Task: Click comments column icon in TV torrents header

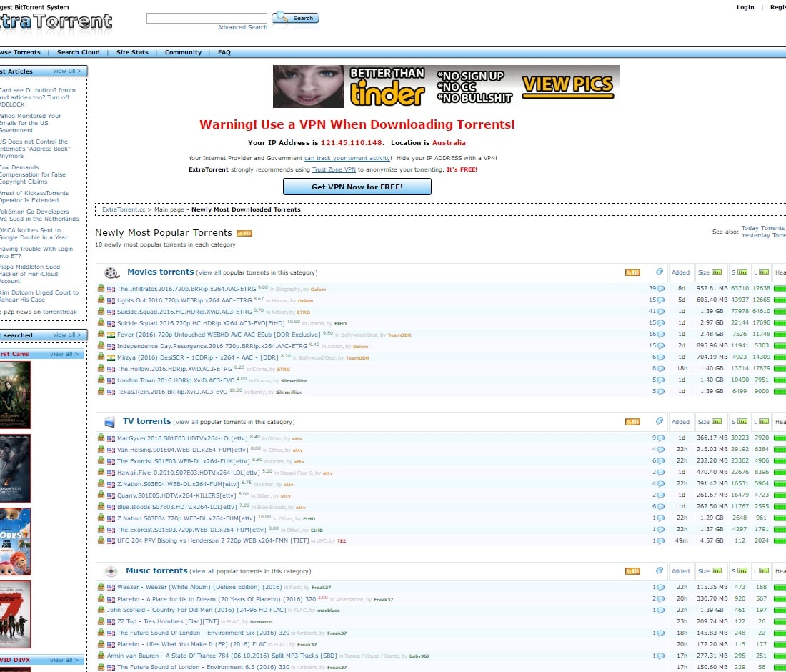Action: tap(660, 421)
